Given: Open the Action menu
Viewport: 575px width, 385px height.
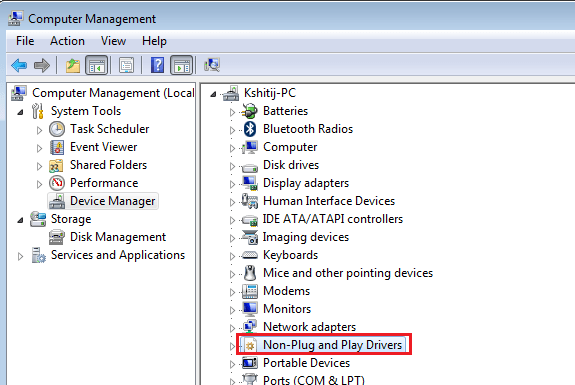Looking at the screenshot, I should [67, 41].
